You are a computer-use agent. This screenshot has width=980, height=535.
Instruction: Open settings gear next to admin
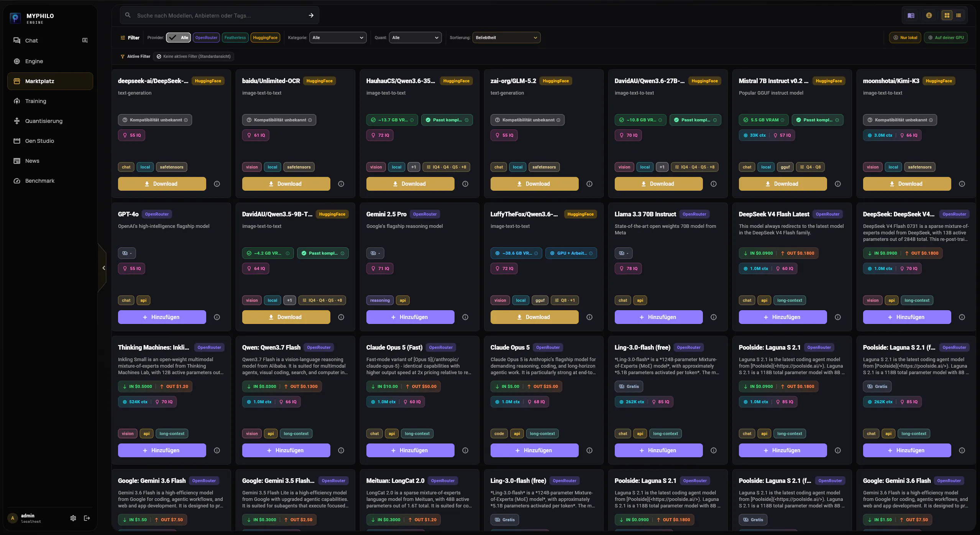point(73,518)
